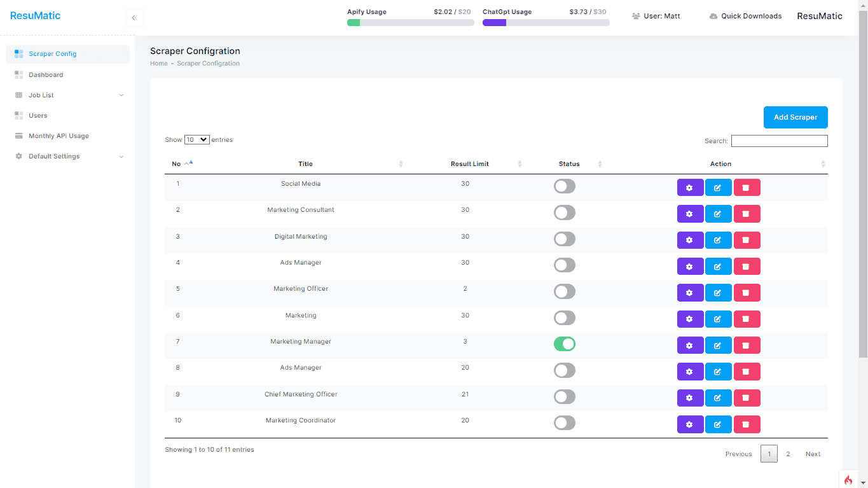Collapse the sidebar with double-chevron icon
The width and height of the screenshot is (868, 488).
click(134, 18)
